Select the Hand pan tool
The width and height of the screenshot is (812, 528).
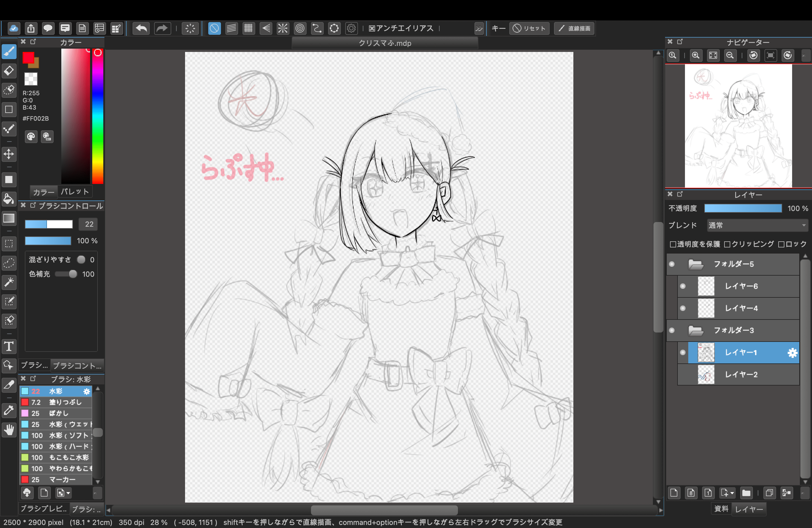(9, 430)
